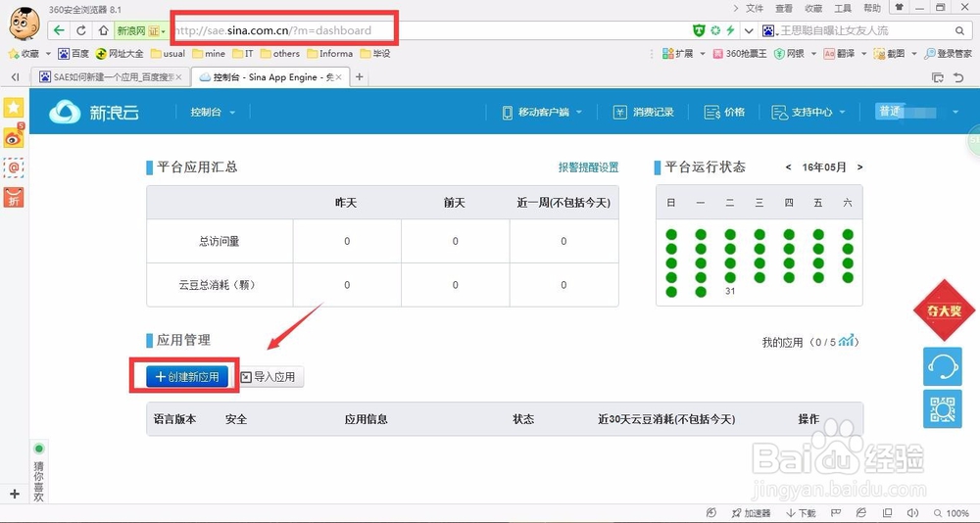
Task: Open the 帮助 menu
Action: click(x=872, y=8)
